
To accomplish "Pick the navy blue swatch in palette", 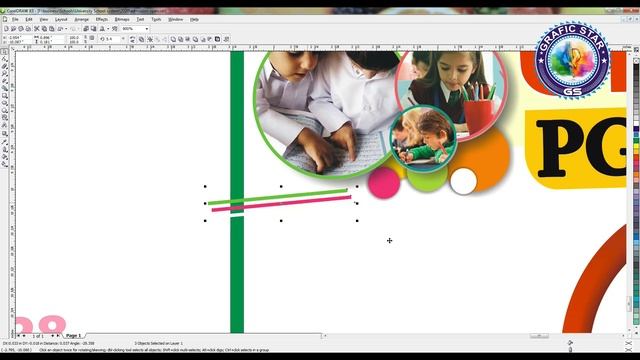I will pos(636,129).
